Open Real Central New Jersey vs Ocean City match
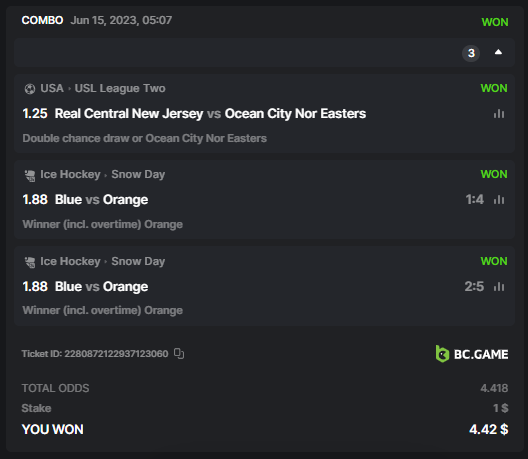 (210, 113)
